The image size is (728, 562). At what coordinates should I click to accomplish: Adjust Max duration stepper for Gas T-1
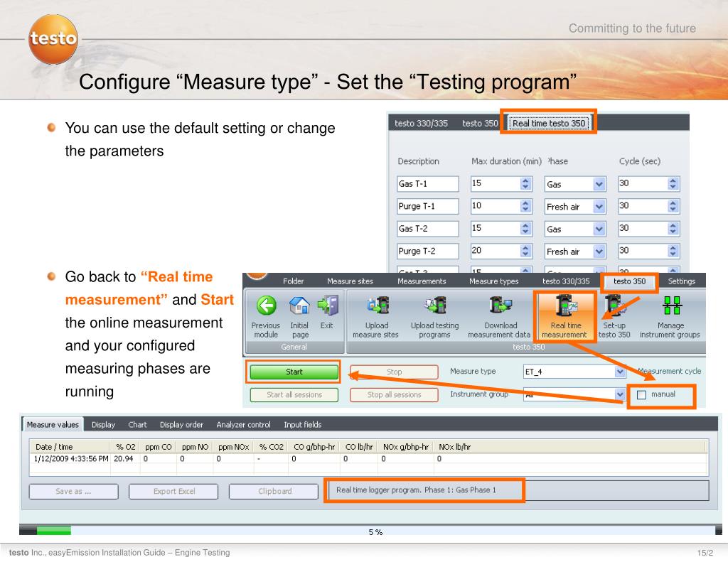[525, 184]
